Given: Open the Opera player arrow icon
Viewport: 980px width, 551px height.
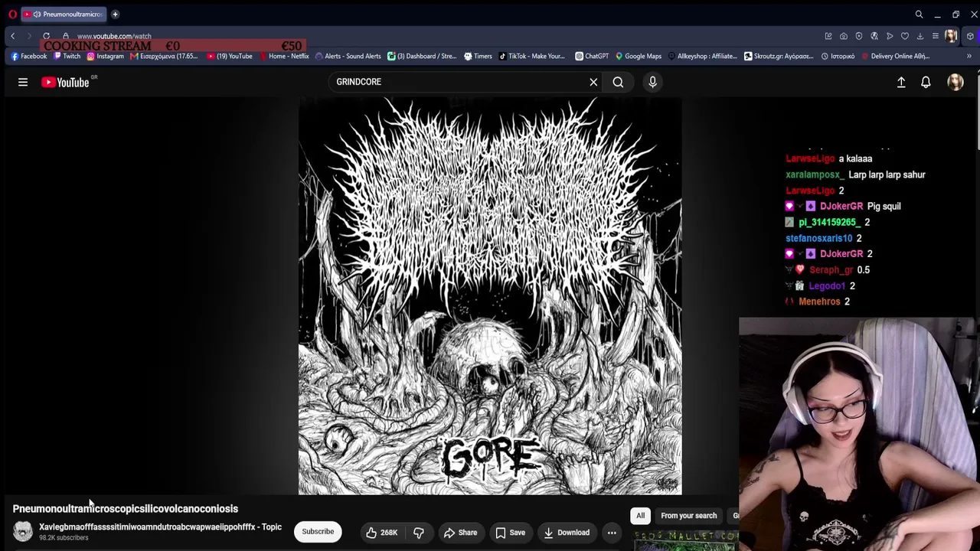Looking at the screenshot, I should 890,36.
